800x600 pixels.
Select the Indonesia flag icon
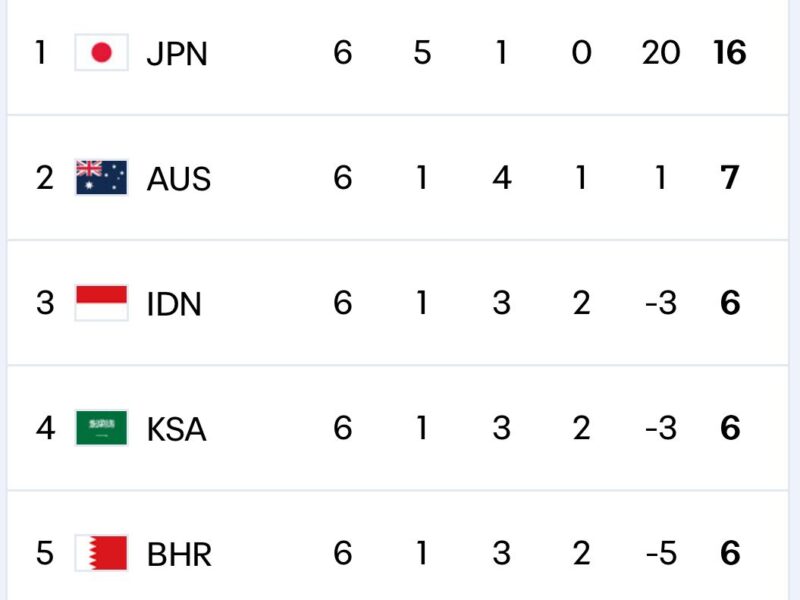[x=101, y=303]
